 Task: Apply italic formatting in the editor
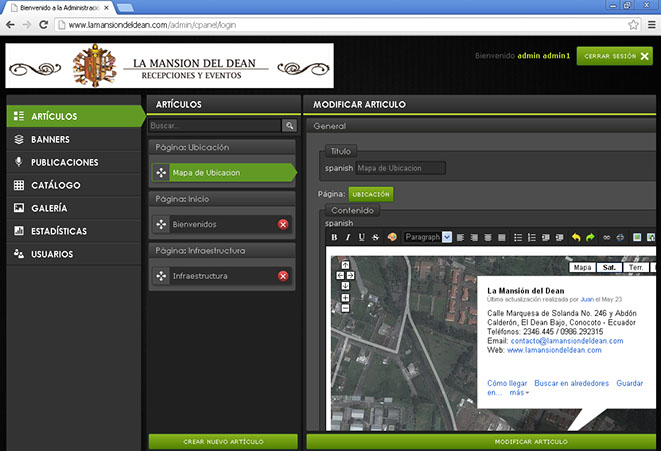(x=347, y=237)
